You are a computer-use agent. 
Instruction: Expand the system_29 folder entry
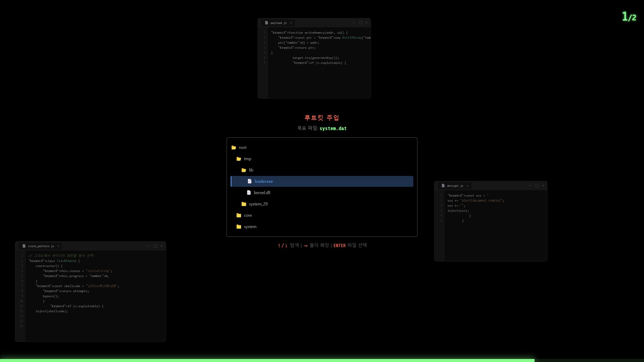click(x=258, y=204)
